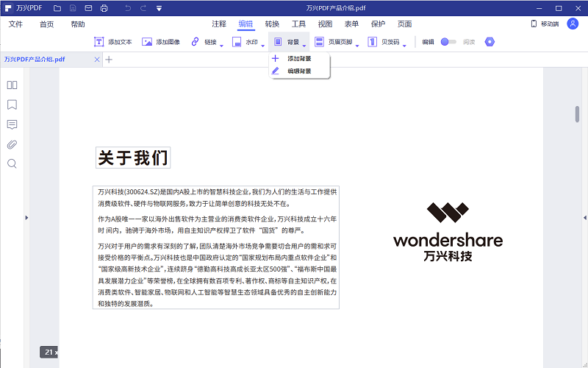Open the comments panel in sidebar

pos(12,124)
